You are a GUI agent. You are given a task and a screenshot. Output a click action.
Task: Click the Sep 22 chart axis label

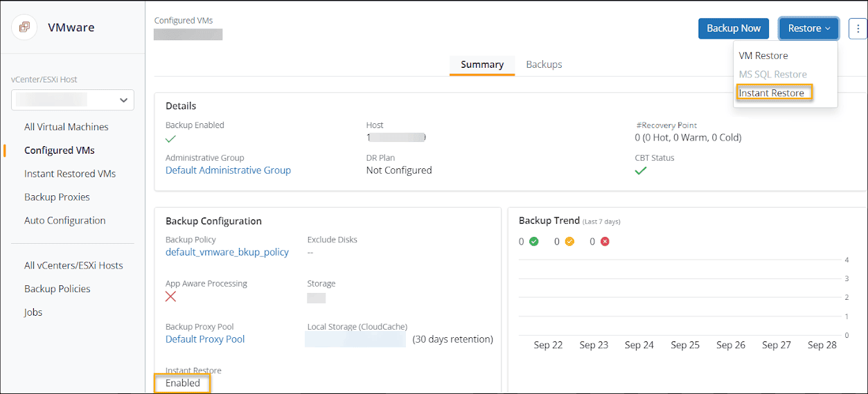[548, 345]
